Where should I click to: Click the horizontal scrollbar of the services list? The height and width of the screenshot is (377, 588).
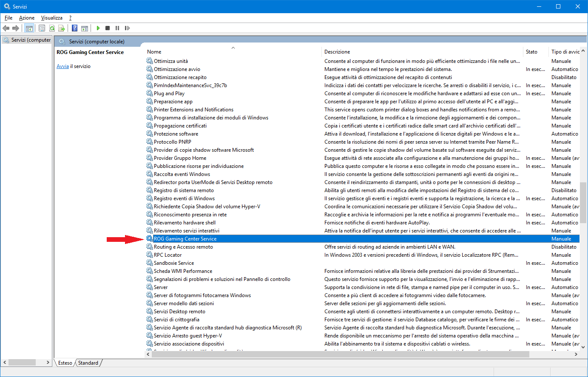pos(340,354)
